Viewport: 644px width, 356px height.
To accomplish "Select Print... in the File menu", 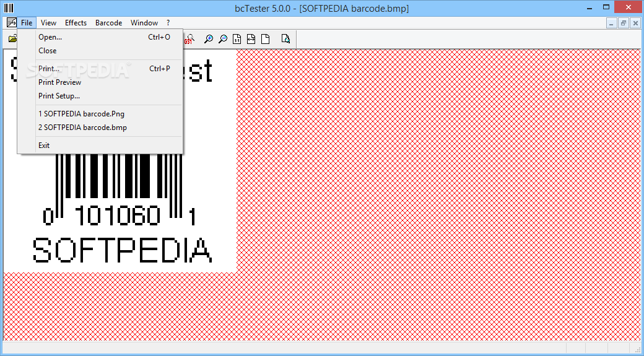I will click(x=100, y=69).
